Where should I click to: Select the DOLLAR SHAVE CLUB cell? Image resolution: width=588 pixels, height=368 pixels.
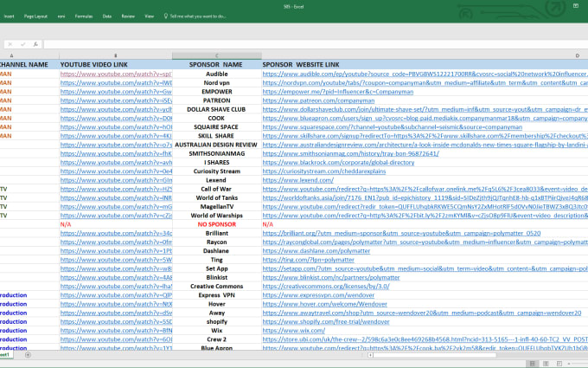(217, 109)
